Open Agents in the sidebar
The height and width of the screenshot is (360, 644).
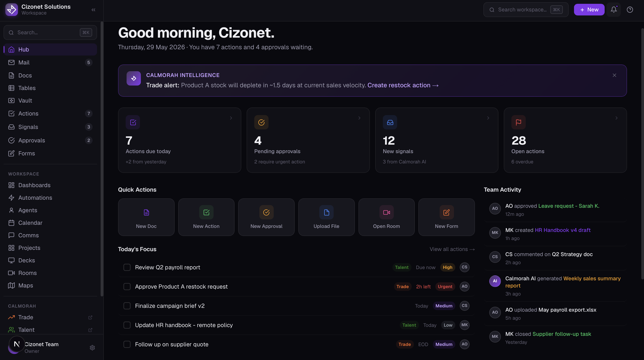(x=50, y=210)
